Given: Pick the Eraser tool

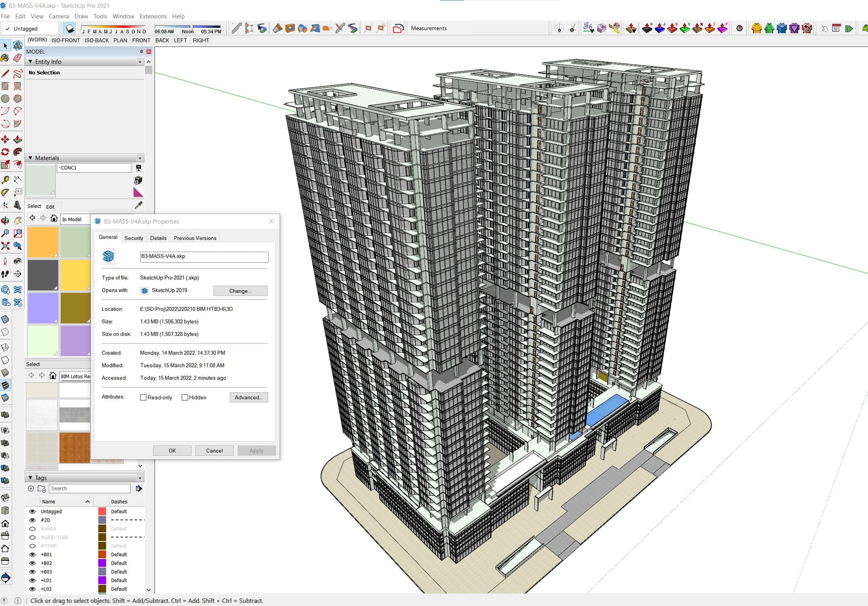Looking at the screenshot, I should 17,58.
